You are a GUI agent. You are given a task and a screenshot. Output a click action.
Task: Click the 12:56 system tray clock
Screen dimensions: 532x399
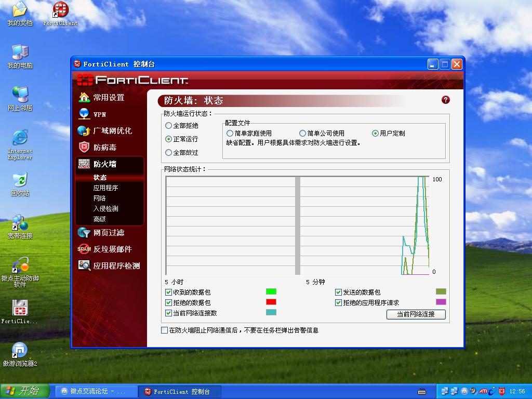click(517, 392)
